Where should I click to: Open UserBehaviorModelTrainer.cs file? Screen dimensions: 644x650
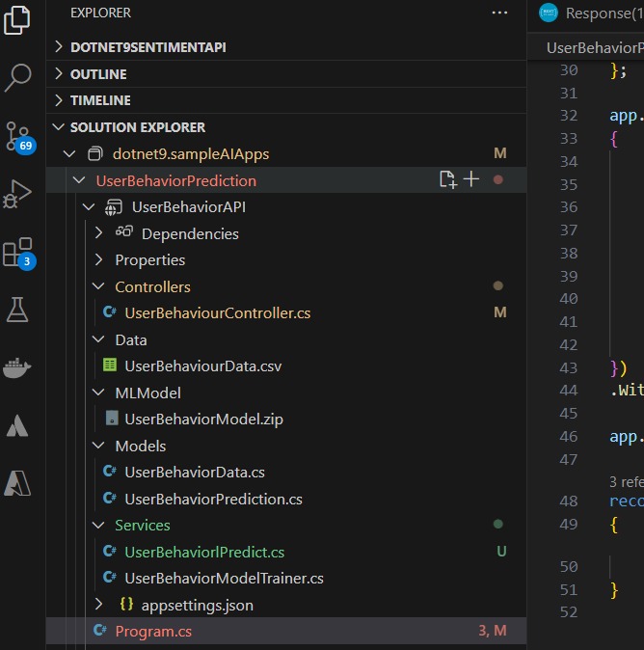point(225,579)
